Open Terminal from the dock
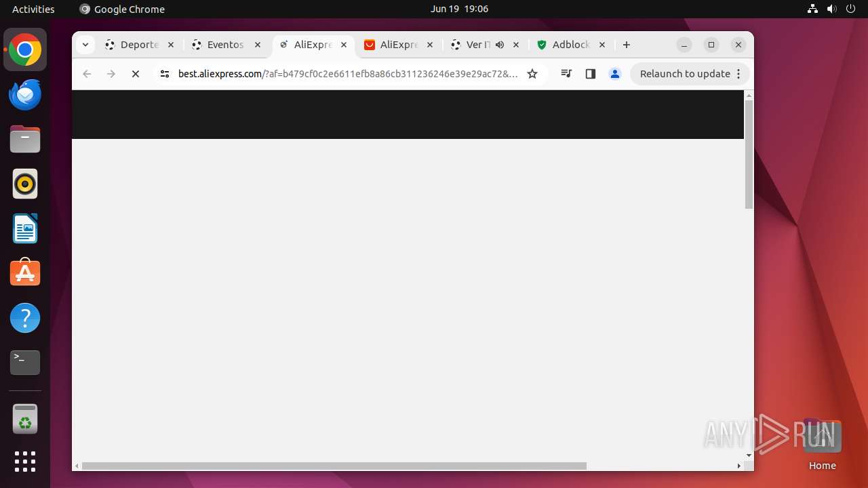868x488 pixels. pyautogui.click(x=25, y=363)
